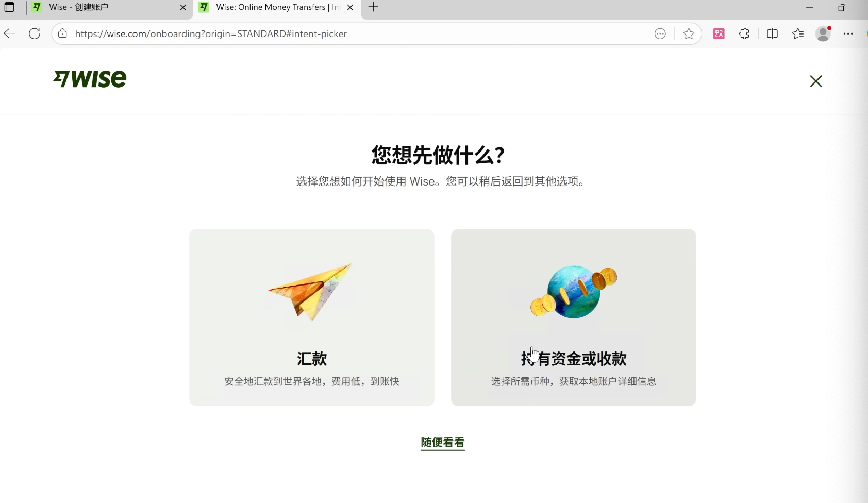Toggle split screen view
868x503 pixels.
click(772, 34)
